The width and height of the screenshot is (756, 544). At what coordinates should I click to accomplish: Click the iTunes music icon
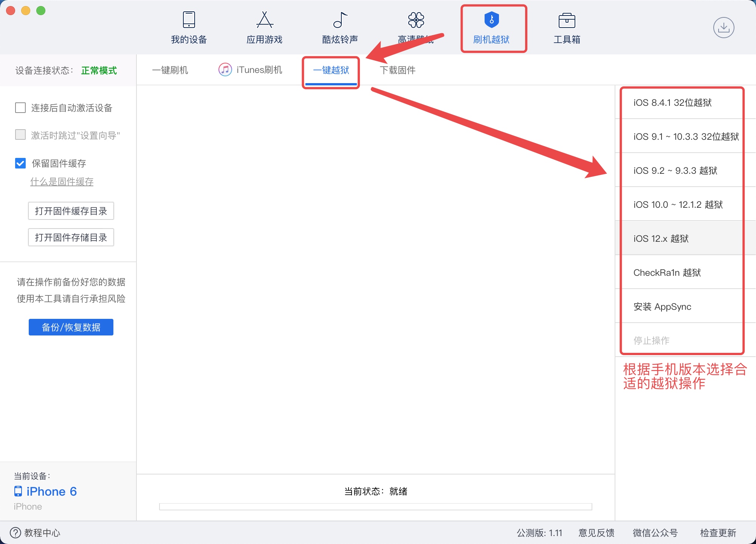point(225,70)
